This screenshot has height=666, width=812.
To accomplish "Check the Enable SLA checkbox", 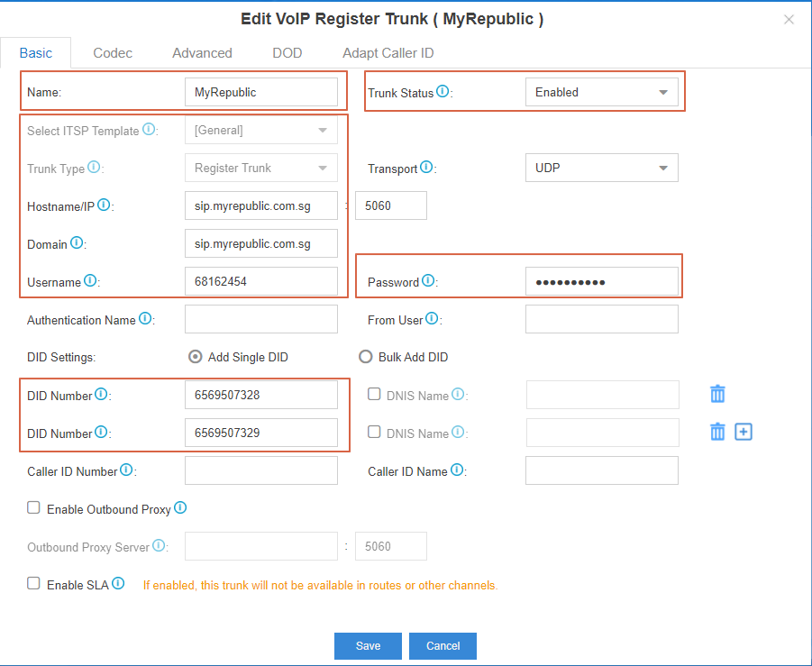I will [33, 583].
